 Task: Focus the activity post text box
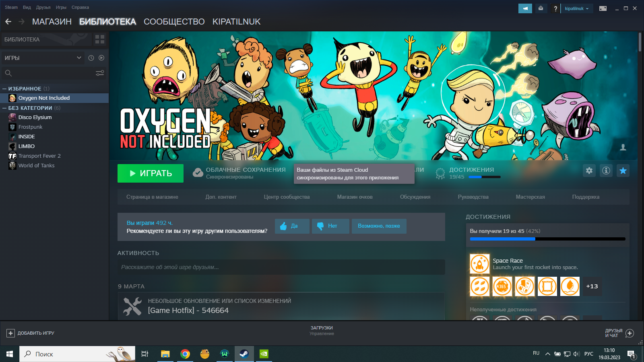coord(281,267)
